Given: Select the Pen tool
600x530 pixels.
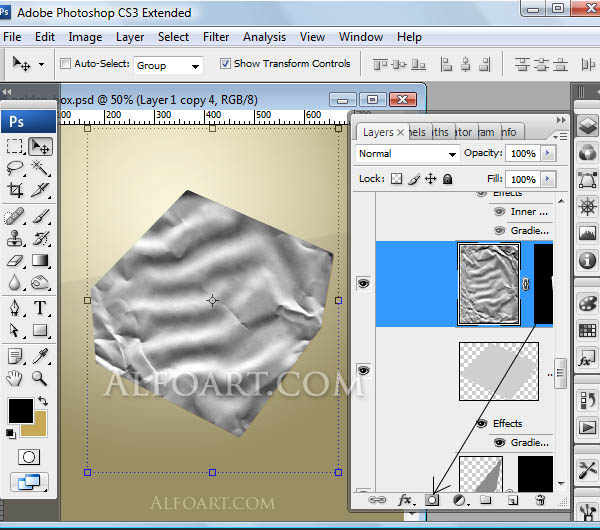Looking at the screenshot, I should coord(15,308).
